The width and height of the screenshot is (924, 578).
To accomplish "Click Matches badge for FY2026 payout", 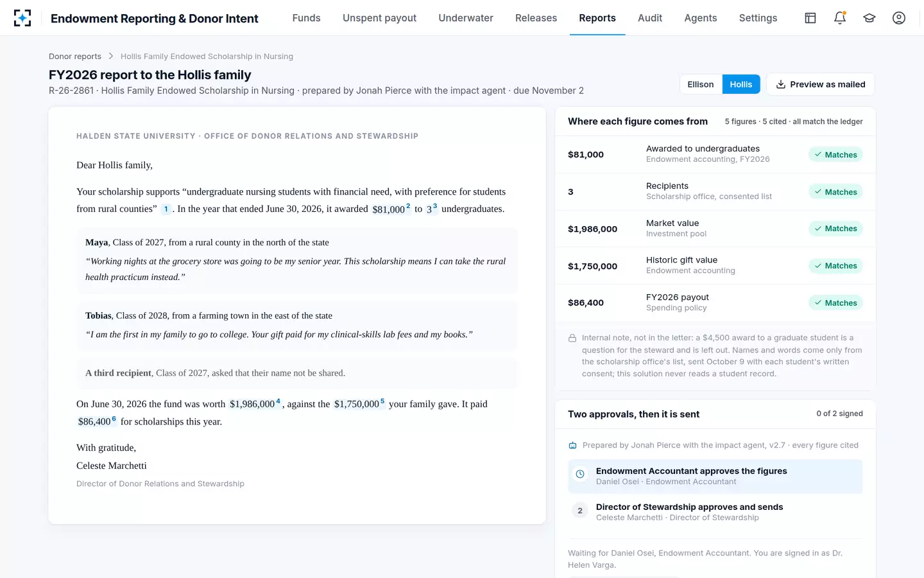I will (835, 303).
